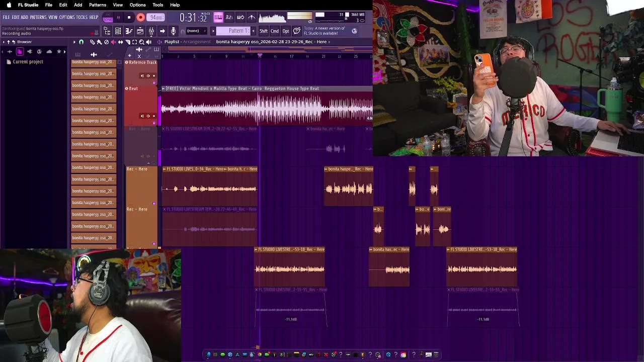This screenshot has height=362, width=644.
Task: Click the browser speaker tab icon
Action: point(29,51)
